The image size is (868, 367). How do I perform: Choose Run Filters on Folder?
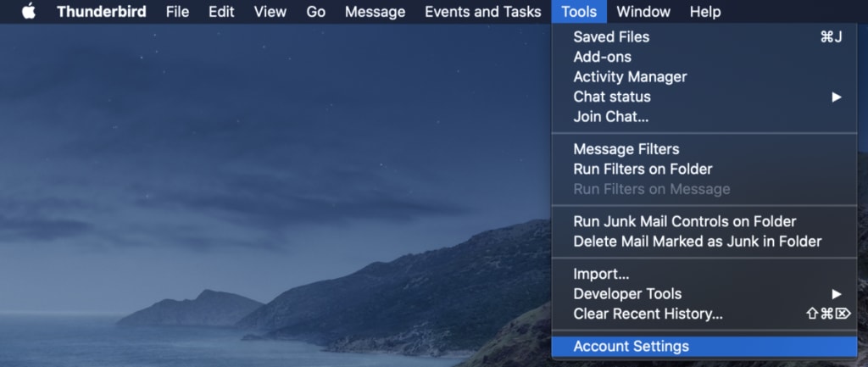704,169
